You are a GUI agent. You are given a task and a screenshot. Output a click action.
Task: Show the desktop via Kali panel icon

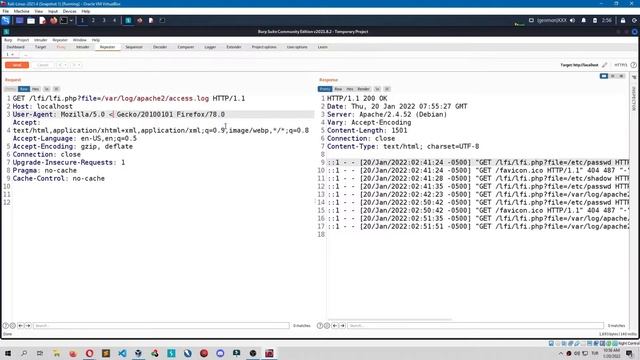pyautogui.click(x=19, y=20)
